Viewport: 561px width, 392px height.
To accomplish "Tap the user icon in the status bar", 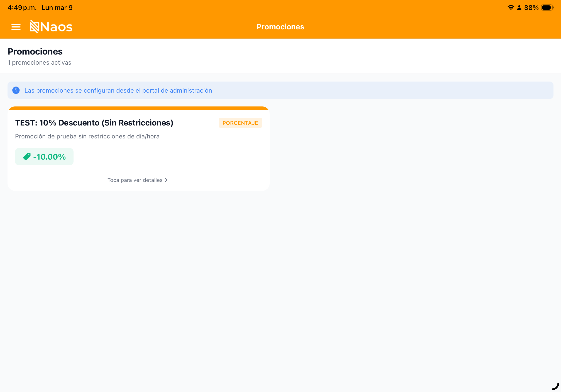I will click(518, 7).
